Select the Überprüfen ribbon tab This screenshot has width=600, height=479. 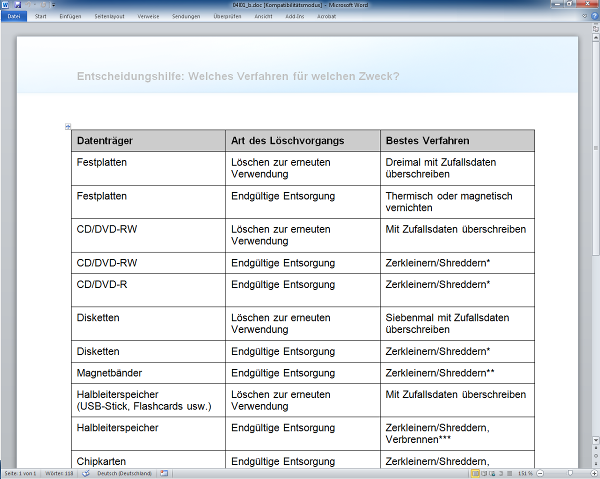click(x=226, y=16)
